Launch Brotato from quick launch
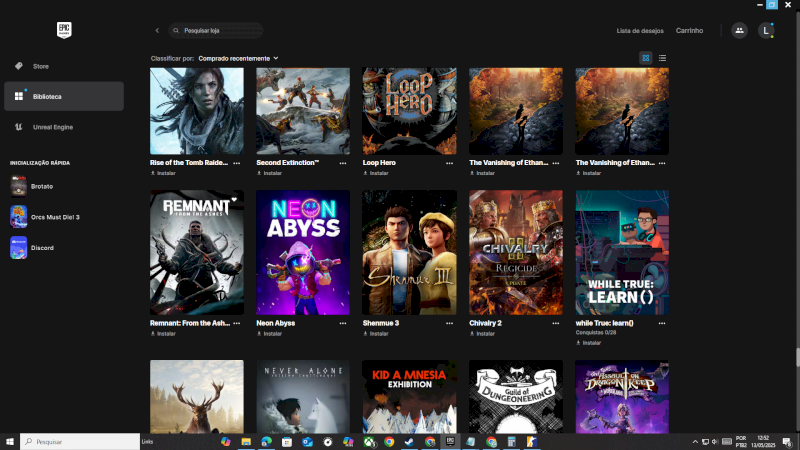This screenshot has width=800, height=450. click(x=40, y=186)
